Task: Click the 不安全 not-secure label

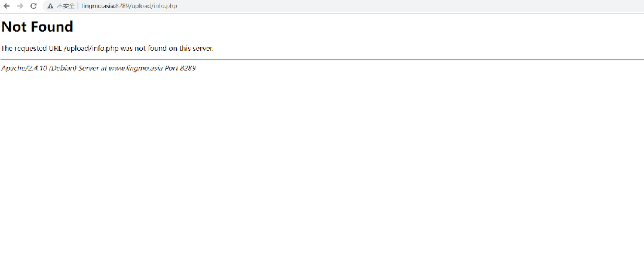Action: [65, 6]
